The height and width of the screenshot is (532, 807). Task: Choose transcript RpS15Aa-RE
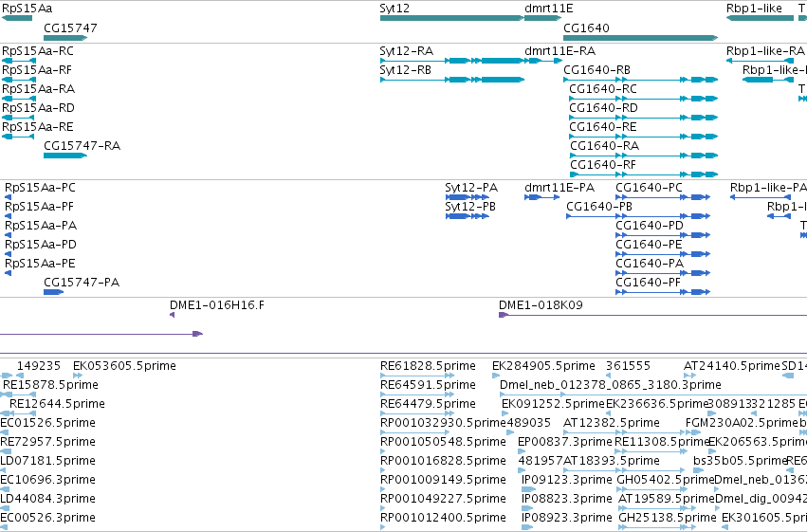(38, 127)
